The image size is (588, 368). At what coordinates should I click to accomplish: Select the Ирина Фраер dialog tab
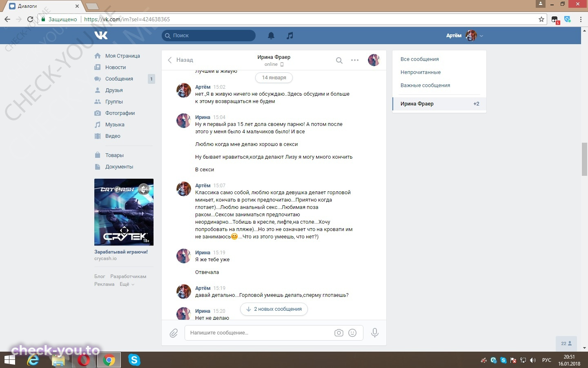pyautogui.click(x=439, y=104)
